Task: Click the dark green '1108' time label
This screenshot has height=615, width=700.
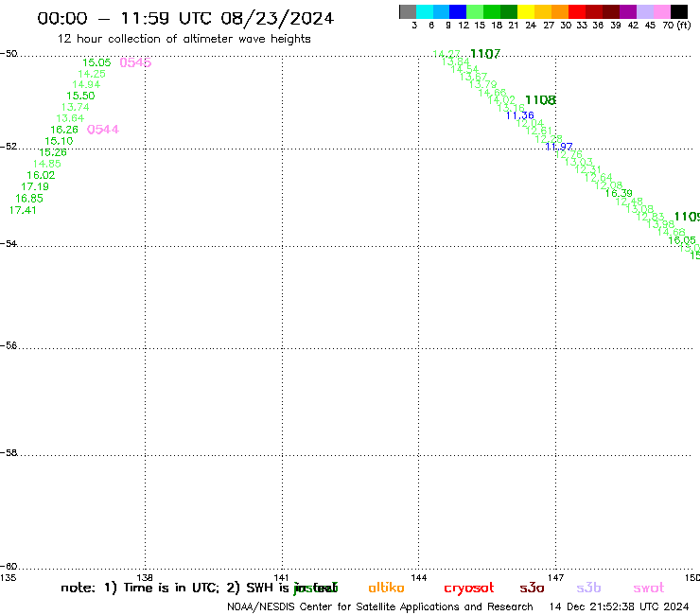Action: click(x=541, y=100)
